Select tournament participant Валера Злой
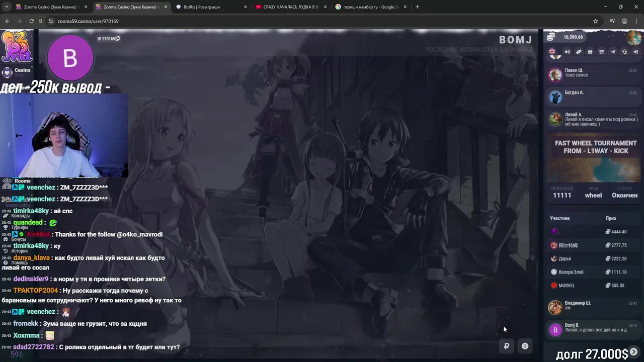Viewport: 644px width, 362px height. [571, 272]
